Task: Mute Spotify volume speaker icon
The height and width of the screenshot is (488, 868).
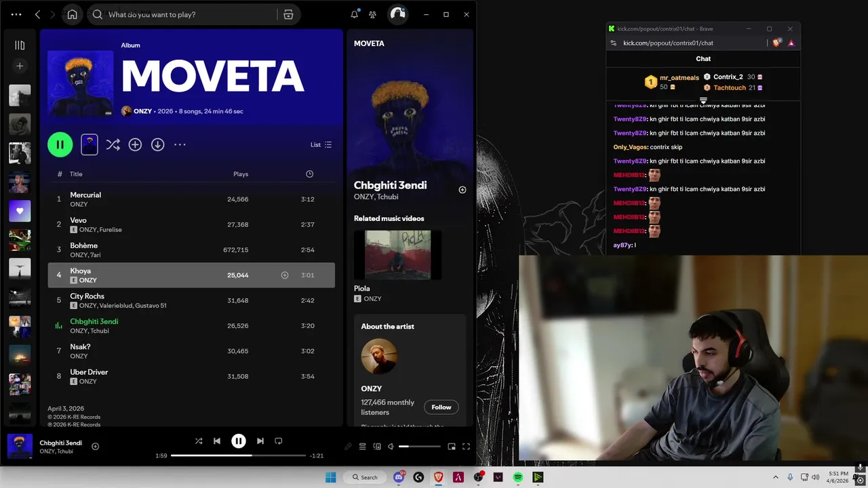Action: (x=391, y=446)
